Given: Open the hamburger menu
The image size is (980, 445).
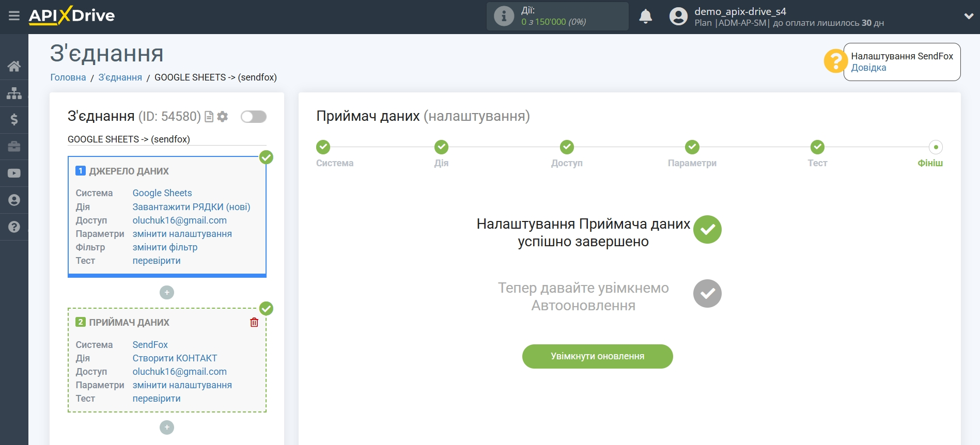Looking at the screenshot, I should pos(14,16).
